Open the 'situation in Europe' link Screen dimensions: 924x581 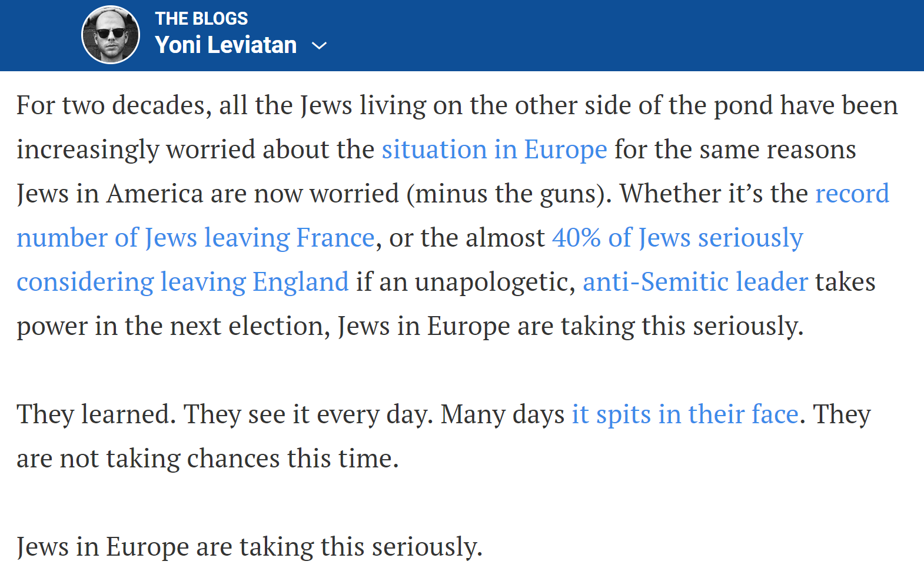(494, 149)
